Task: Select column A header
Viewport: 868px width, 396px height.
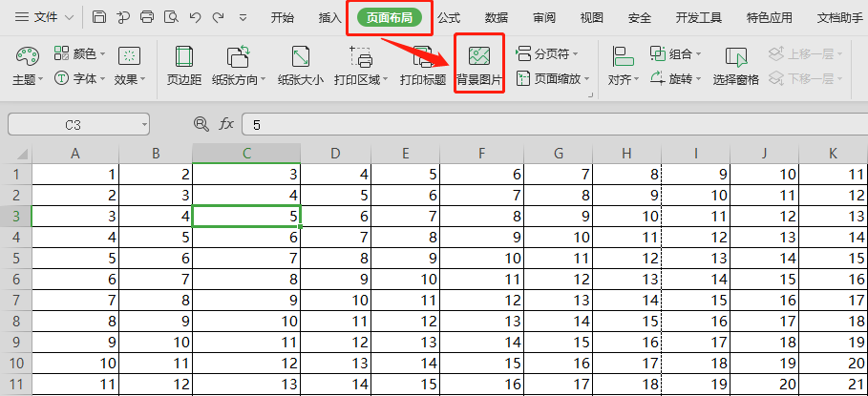Action: pyautogui.click(x=75, y=154)
